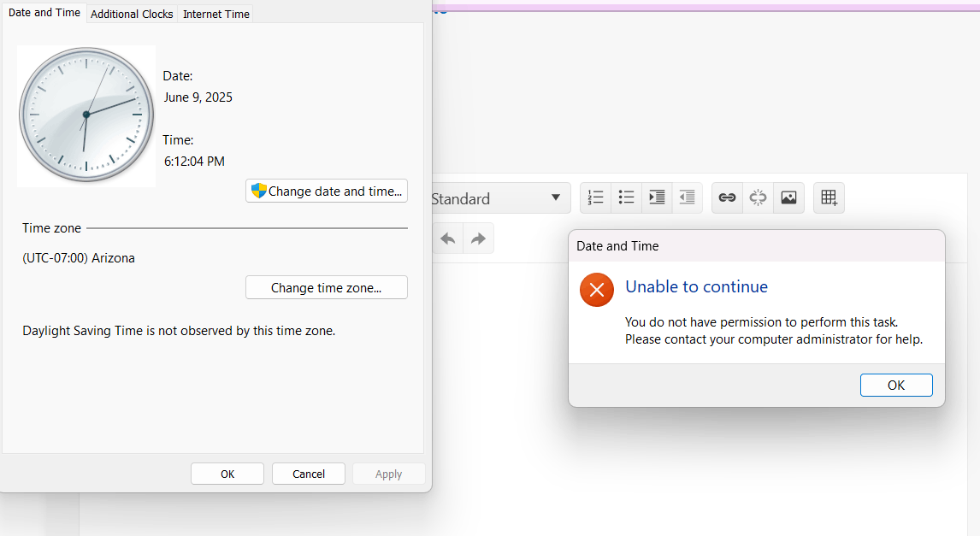Select the time value 6:12:04 PM
The width and height of the screenshot is (980, 536).
pos(194,162)
